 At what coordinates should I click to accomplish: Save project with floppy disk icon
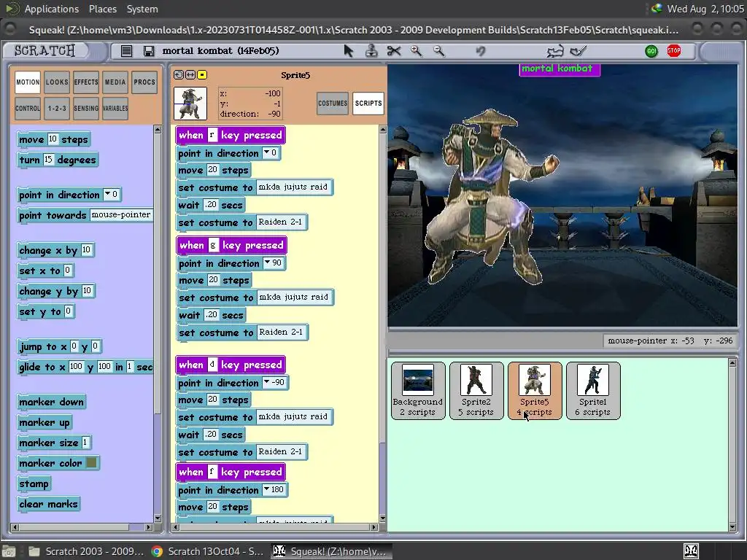pos(149,51)
